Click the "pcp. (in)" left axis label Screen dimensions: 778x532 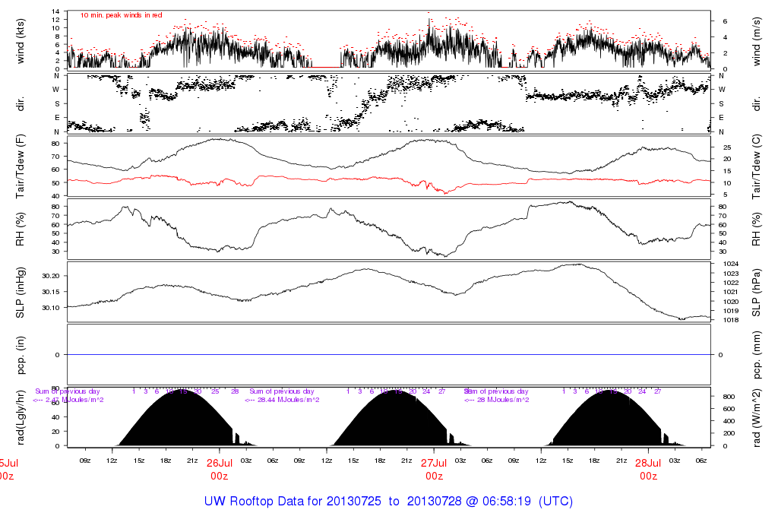(21, 355)
